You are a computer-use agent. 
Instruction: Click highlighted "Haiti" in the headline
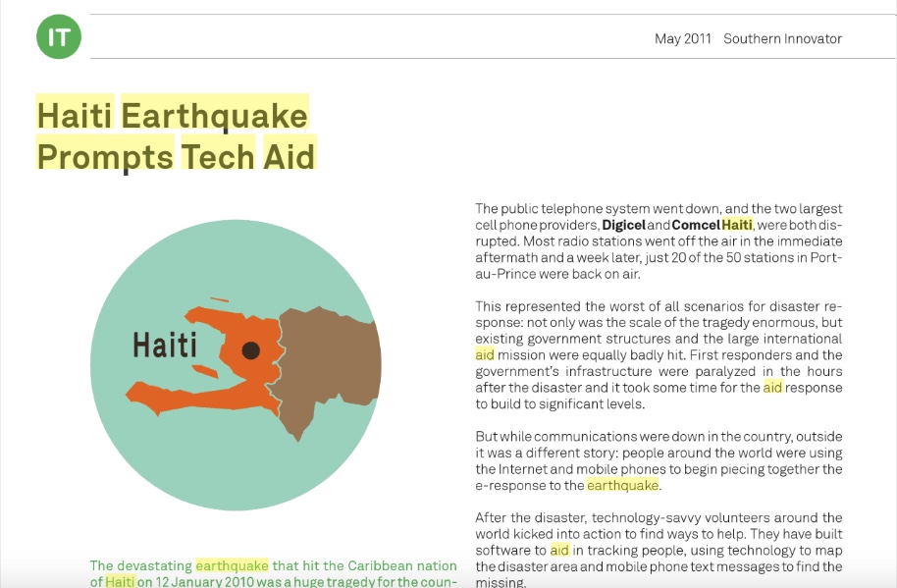[x=76, y=115]
